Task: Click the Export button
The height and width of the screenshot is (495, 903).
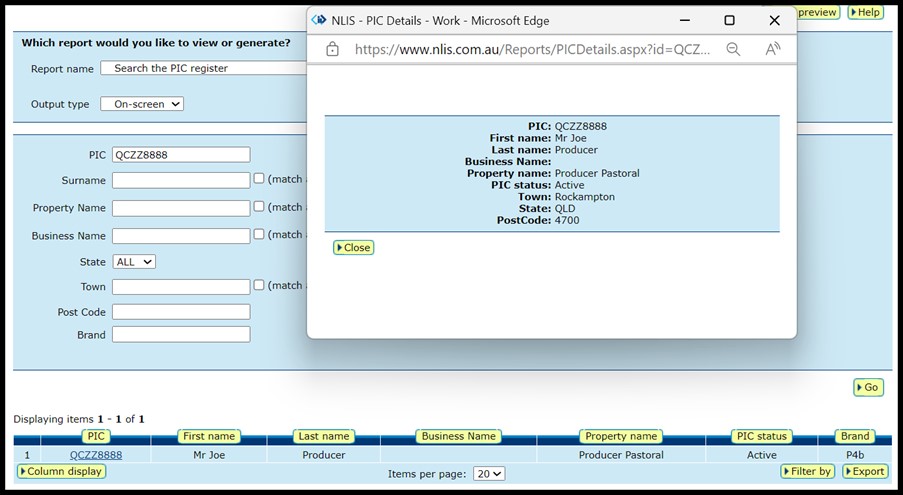Action: [x=865, y=471]
